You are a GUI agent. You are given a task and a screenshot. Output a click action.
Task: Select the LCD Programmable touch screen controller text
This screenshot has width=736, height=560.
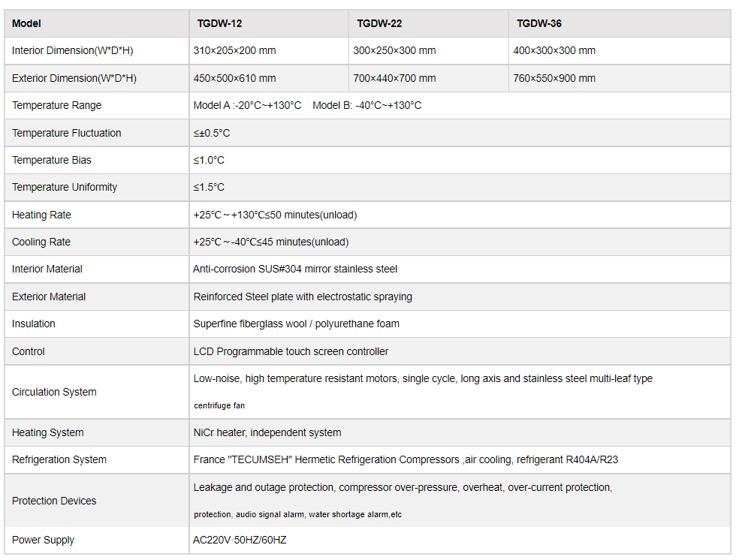[x=291, y=351]
